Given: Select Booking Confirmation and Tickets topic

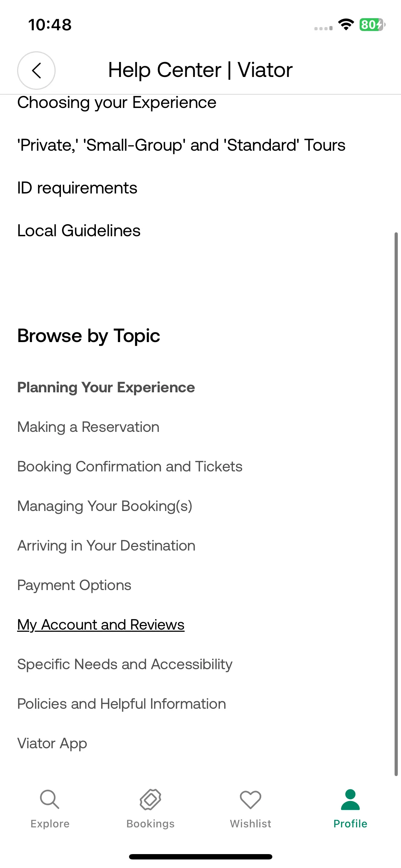Looking at the screenshot, I should pos(130,466).
